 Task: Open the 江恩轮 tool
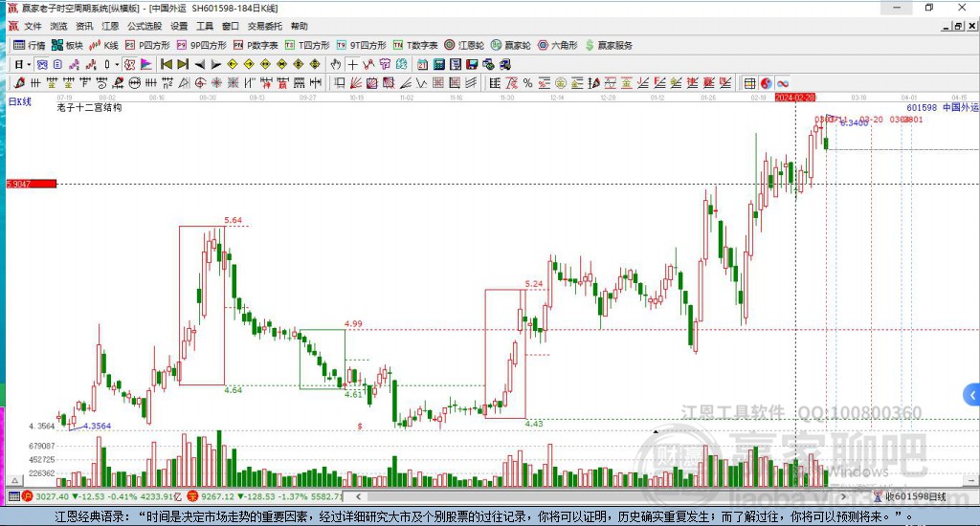coord(464,45)
